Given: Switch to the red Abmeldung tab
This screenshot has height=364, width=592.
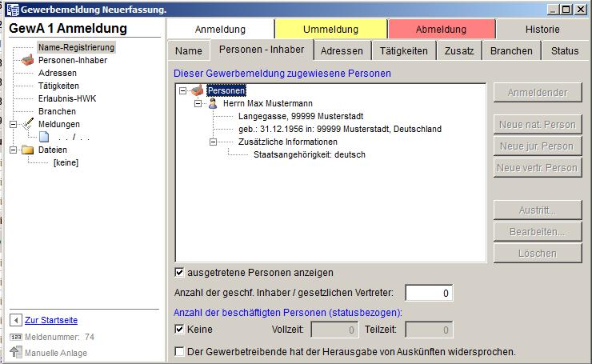Looking at the screenshot, I should coord(441,30).
